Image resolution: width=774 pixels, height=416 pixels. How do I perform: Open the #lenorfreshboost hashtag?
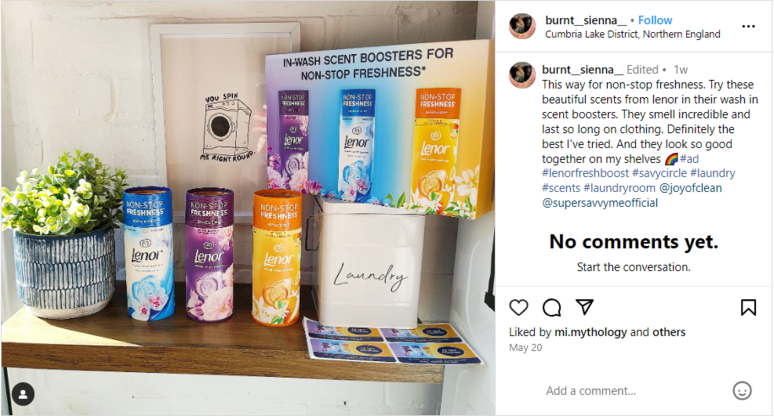(585, 173)
